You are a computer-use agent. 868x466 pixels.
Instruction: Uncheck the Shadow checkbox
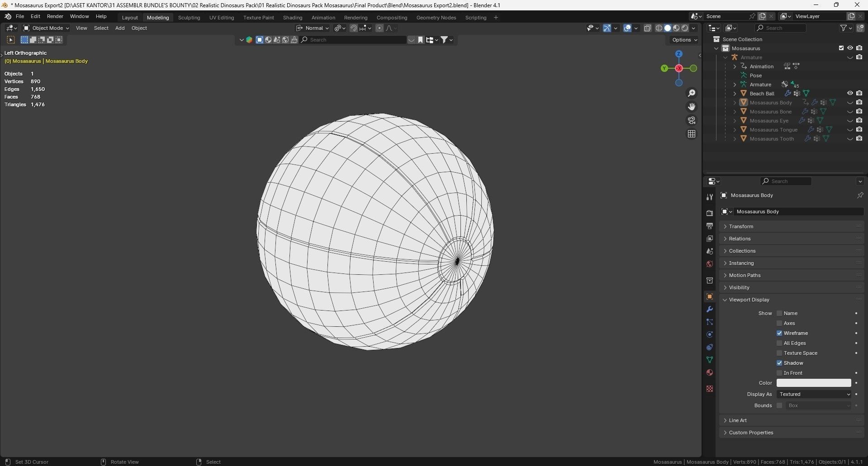click(x=779, y=363)
